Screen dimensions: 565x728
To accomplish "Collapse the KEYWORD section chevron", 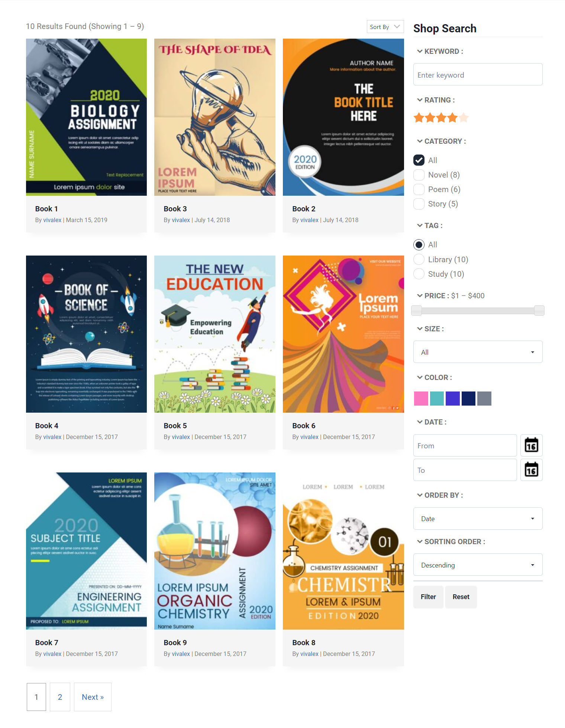I will point(420,51).
